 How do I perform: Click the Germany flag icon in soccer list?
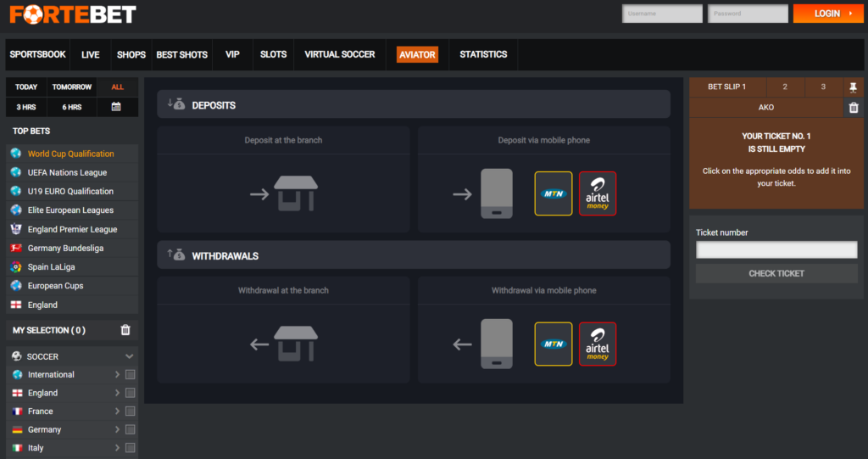point(17,429)
